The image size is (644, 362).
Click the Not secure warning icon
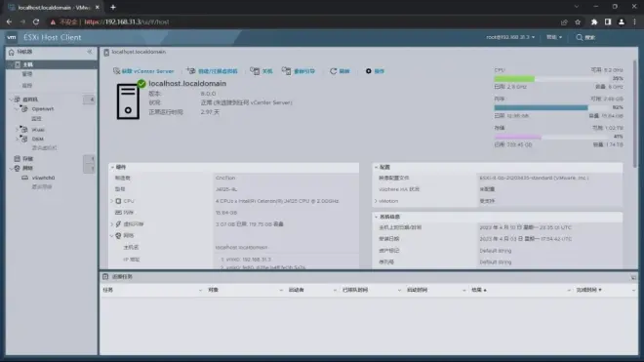click(x=53, y=21)
